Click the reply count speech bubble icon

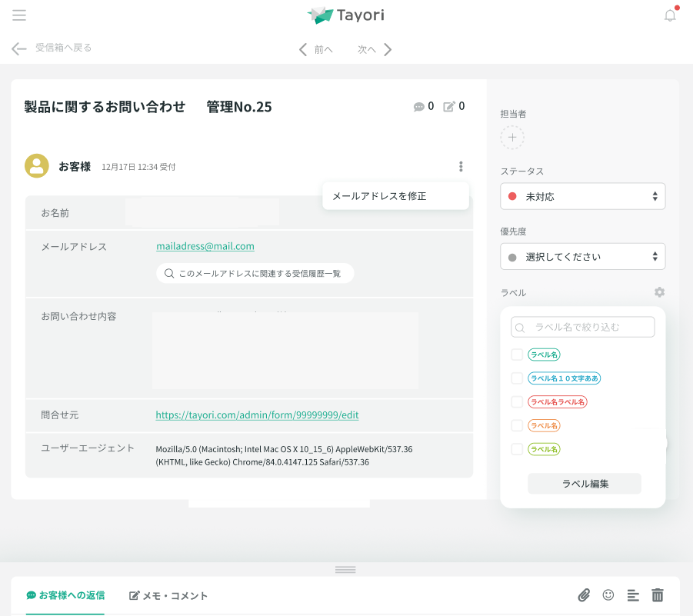(x=418, y=106)
